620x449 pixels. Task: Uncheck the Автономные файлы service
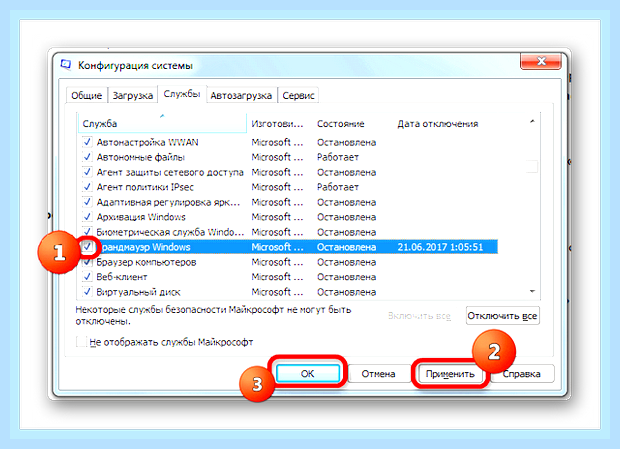tap(87, 157)
